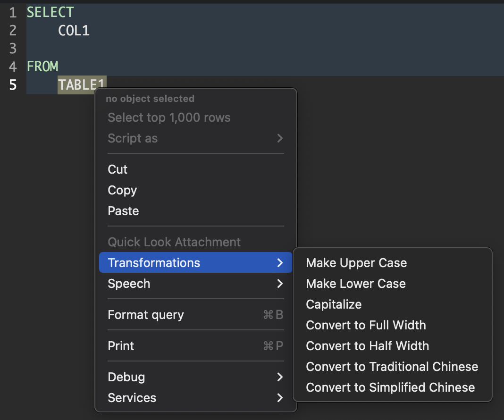This screenshot has height=420, width=504.
Task: Convert selection to Full Width
Action: tap(366, 325)
